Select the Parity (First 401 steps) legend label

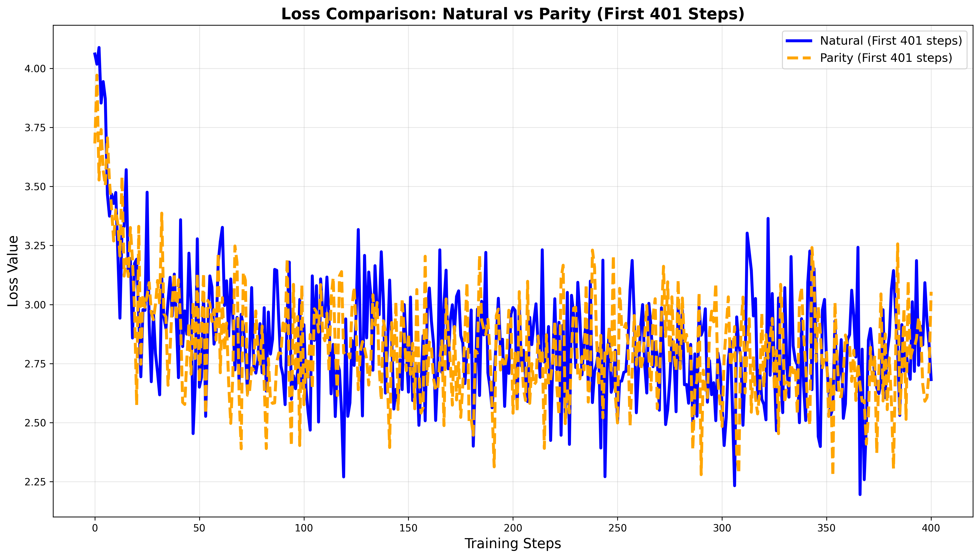pyautogui.click(x=886, y=58)
